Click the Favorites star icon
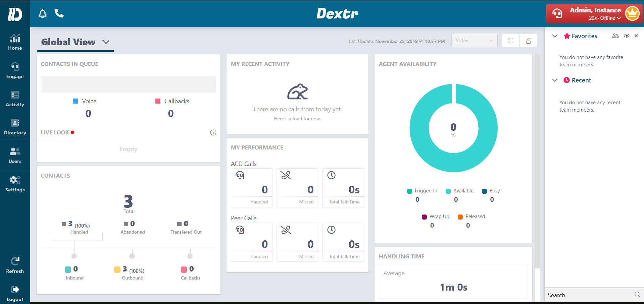The image size is (644, 304). [567, 36]
